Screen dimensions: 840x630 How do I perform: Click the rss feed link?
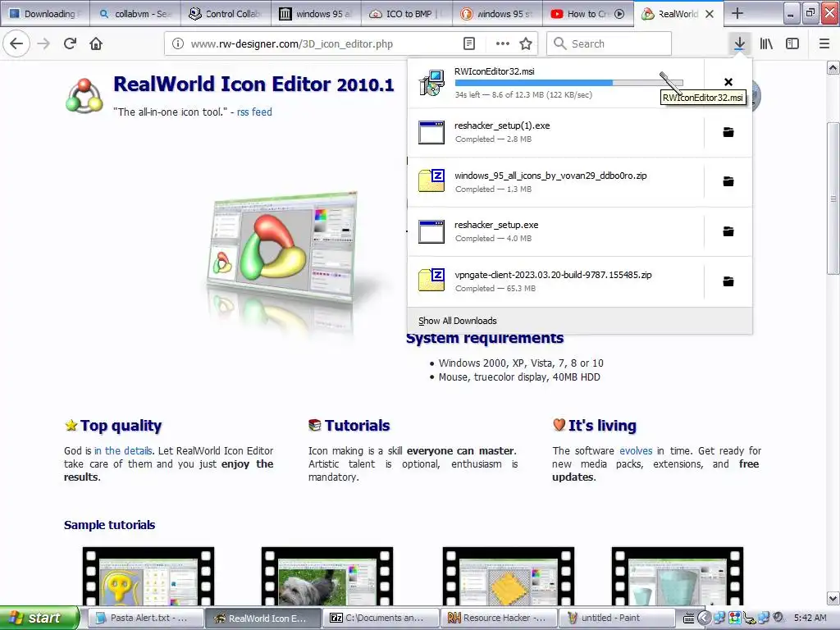pyautogui.click(x=254, y=112)
